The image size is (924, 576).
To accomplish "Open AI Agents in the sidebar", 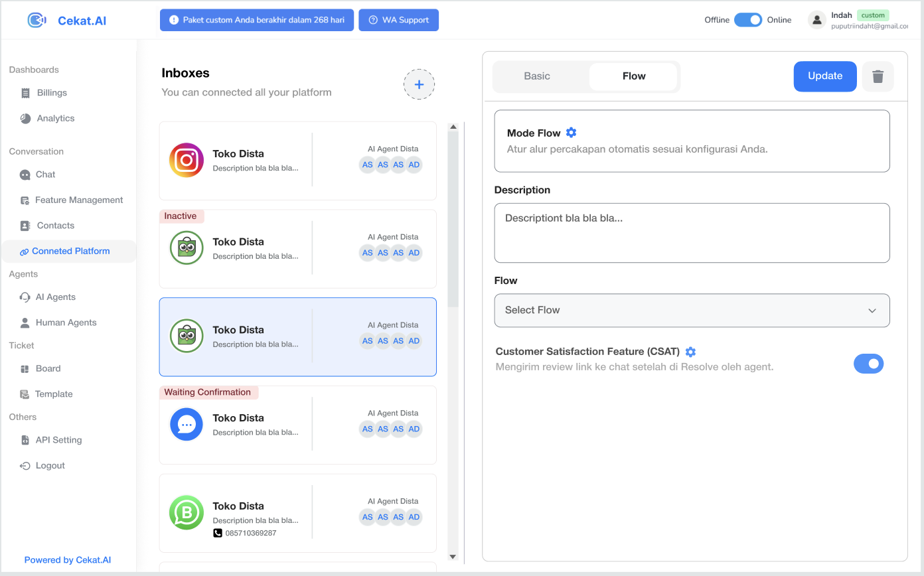I will pyautogui.click(x=55, y=297).
